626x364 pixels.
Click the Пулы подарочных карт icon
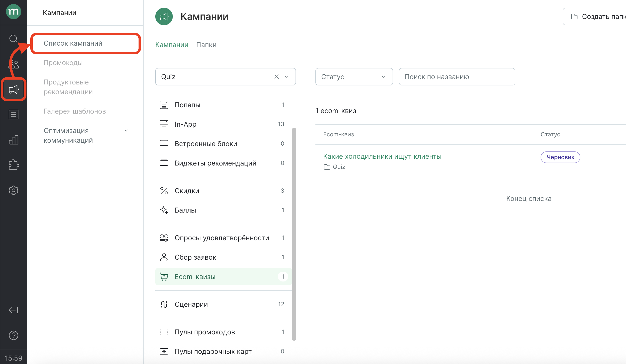coord(164,351)
